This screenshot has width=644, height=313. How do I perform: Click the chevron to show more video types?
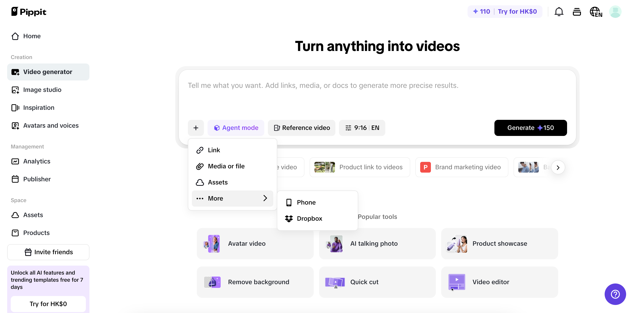pos(558,167)
